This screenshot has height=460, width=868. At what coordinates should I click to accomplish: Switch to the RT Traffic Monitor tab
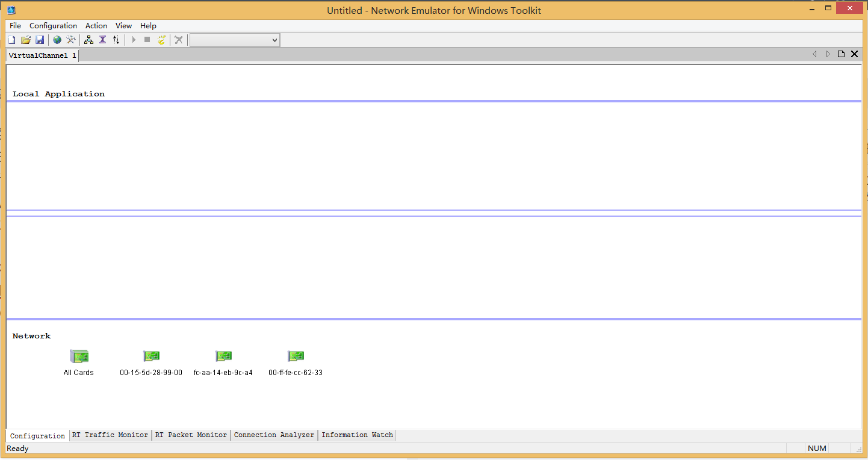[110, 435]
